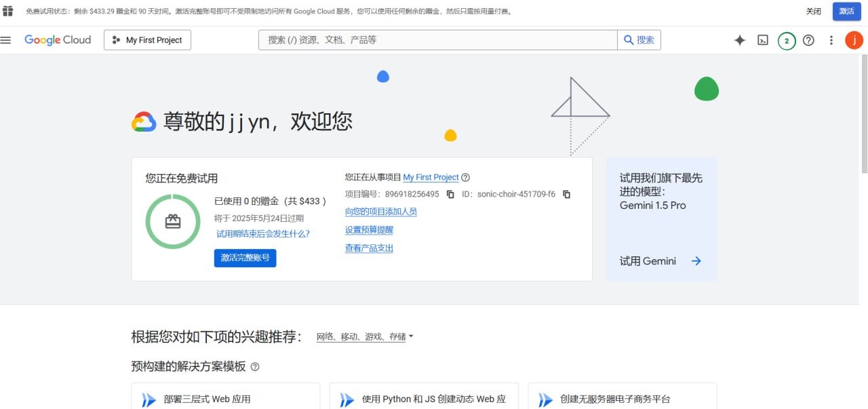Click the gift icon inside the credit ring
Viewport: 868px width, 409px height.
(x=173, y=221)
